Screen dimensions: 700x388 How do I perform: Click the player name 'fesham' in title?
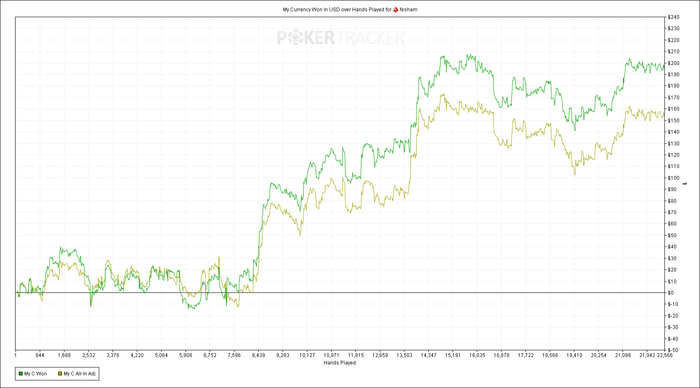[x=408, y=9]
